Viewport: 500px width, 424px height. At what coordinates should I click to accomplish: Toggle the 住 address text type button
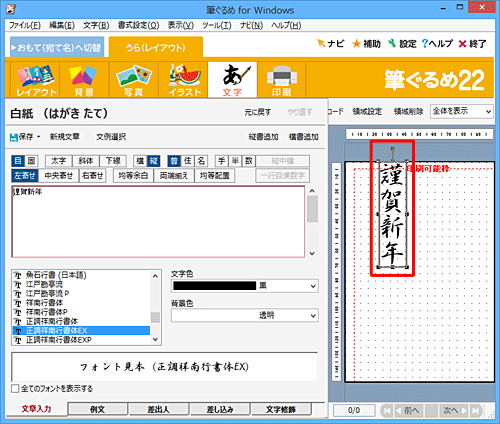(x=188, y=161)
